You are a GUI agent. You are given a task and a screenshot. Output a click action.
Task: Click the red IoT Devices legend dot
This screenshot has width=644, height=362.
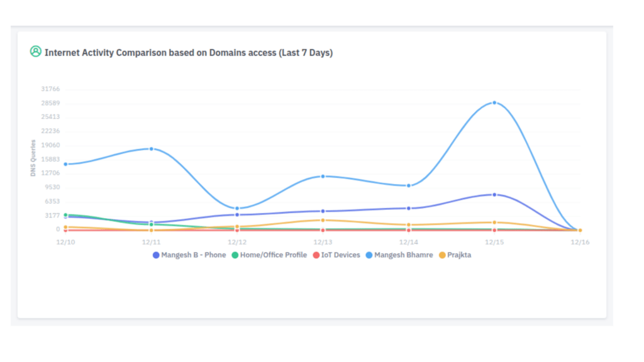click(316, 255)
